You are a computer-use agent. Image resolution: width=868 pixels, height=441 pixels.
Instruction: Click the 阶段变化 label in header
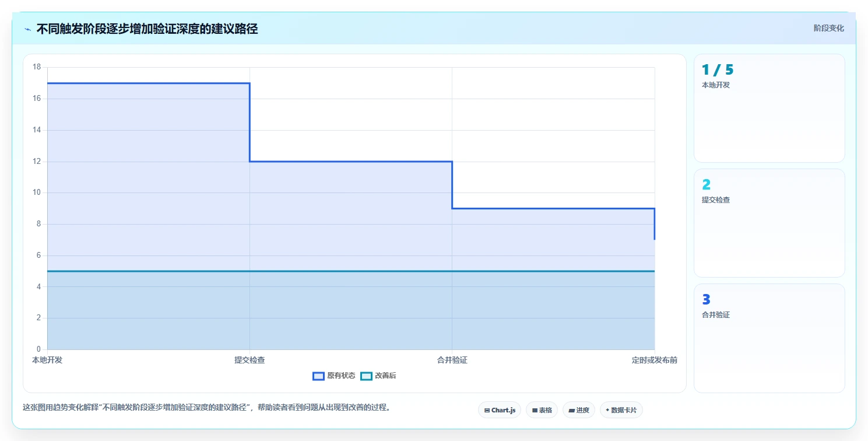828,28
